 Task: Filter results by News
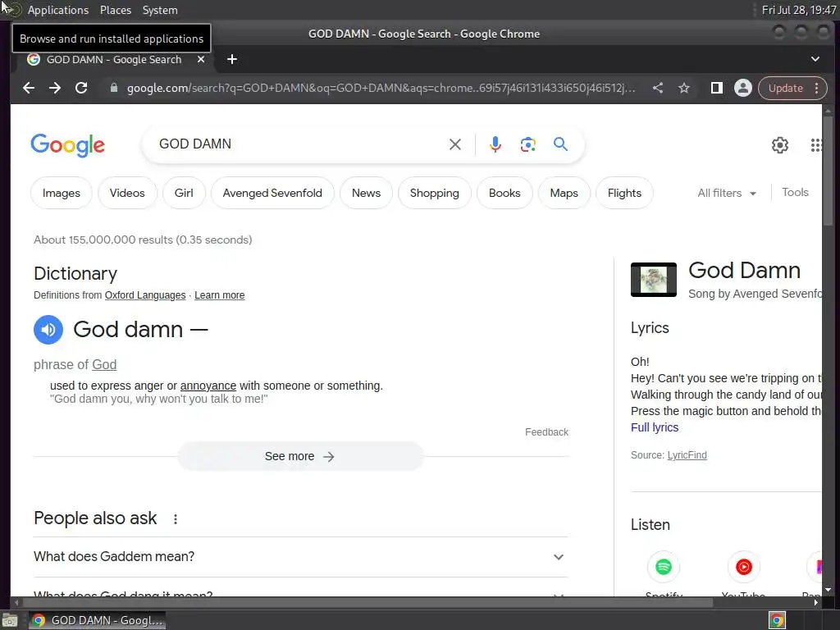click(x=366, y=193)
